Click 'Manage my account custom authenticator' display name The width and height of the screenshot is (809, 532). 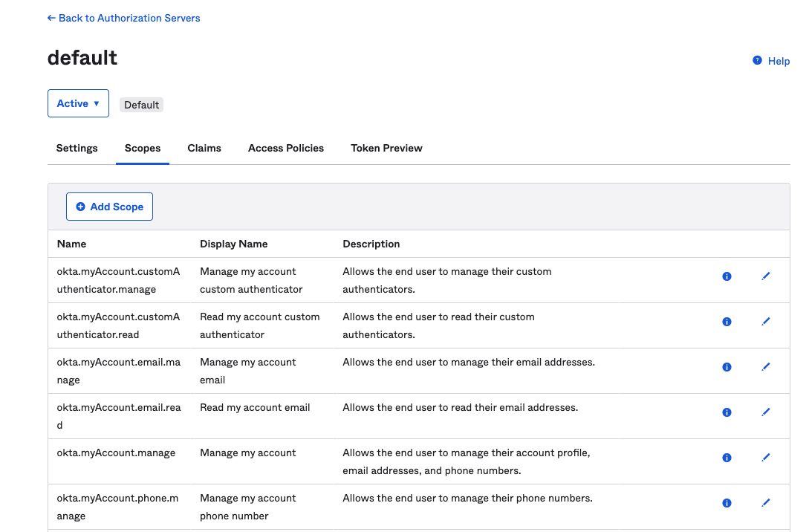click(x=251, y=280)
